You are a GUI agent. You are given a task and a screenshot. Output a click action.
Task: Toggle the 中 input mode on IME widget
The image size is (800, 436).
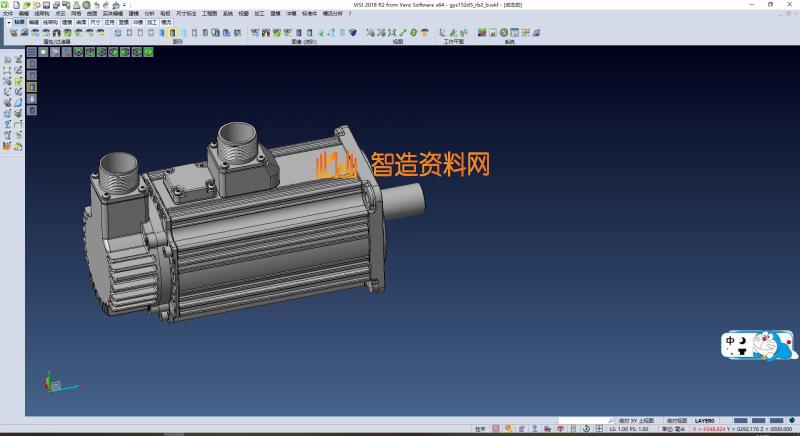click(731, 340)
